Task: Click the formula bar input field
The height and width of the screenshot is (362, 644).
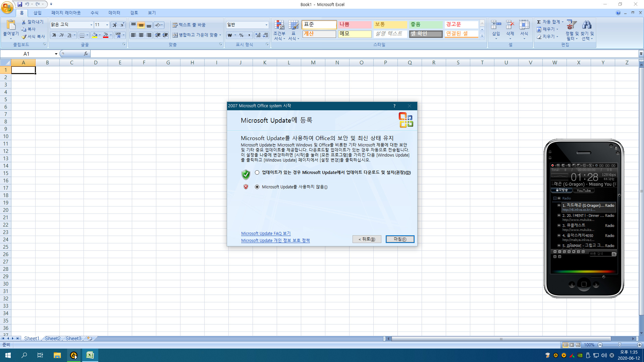Action: pos(364,54)
